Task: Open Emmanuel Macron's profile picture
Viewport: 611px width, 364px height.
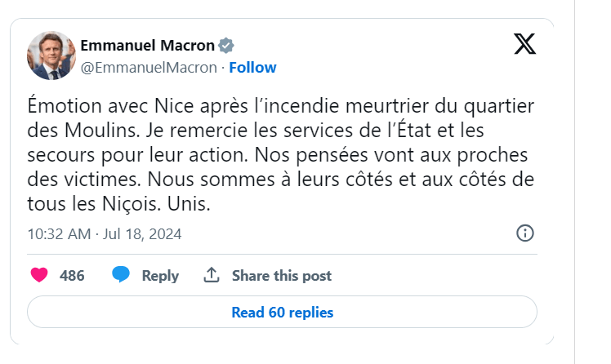Action: pyautogui.click(x=50, y=55)
